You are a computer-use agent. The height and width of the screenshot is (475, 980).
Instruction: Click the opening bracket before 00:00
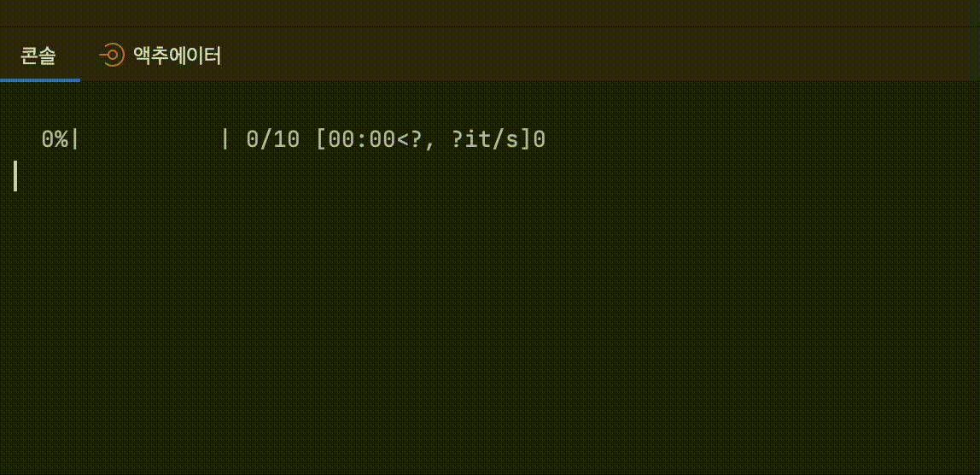click(x=321, y=139)
